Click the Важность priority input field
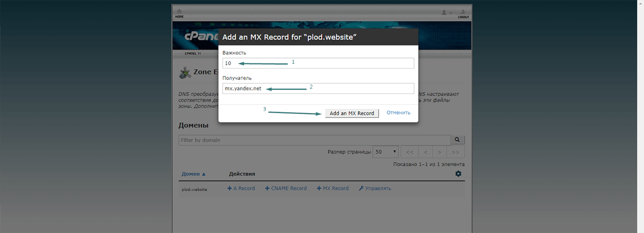 [318, 63]
